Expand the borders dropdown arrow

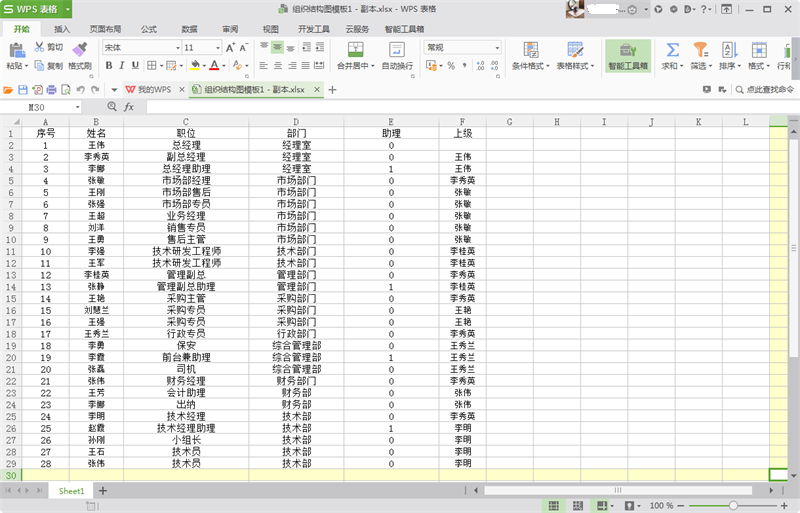161,66
